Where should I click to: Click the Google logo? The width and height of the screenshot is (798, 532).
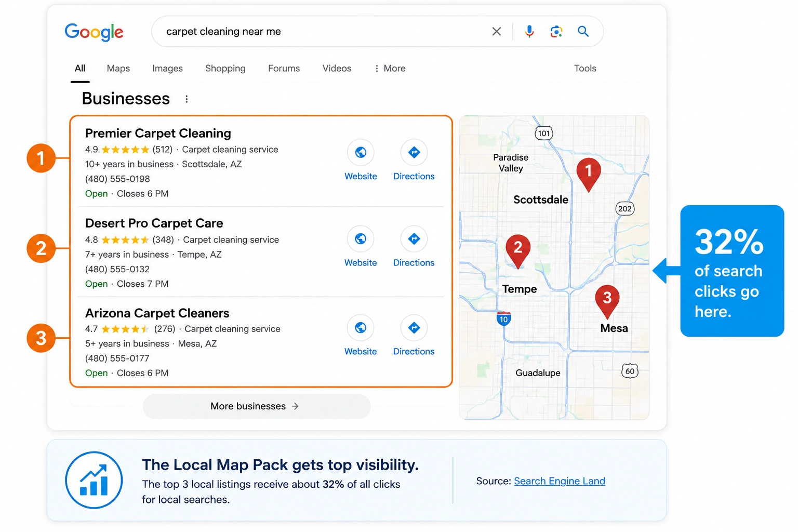pyautogui.click(x=94, y=32)
